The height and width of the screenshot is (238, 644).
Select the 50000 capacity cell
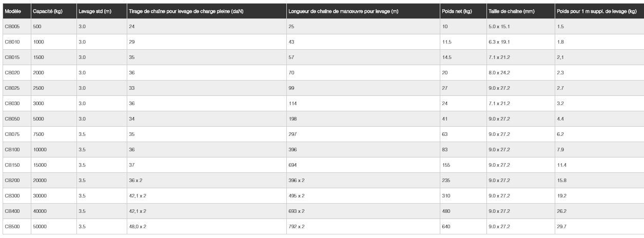(40, 226)
